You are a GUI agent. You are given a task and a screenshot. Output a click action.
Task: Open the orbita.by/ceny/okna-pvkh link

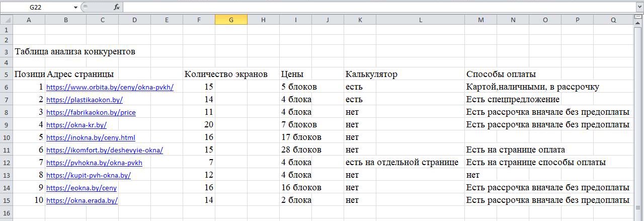pos(110,87)
